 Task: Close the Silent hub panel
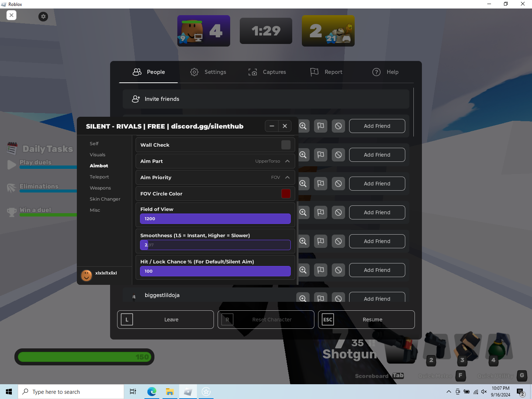point(285,126)
